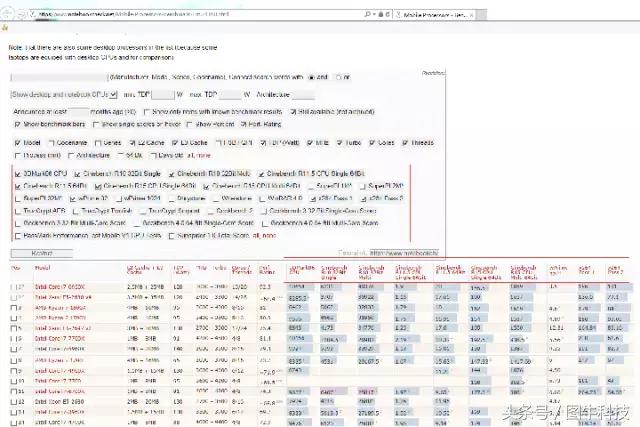Image resolution: width=640 pixels, height=427 pixels.
Task: Click the browser back arrow button
Action: [6, 14]
